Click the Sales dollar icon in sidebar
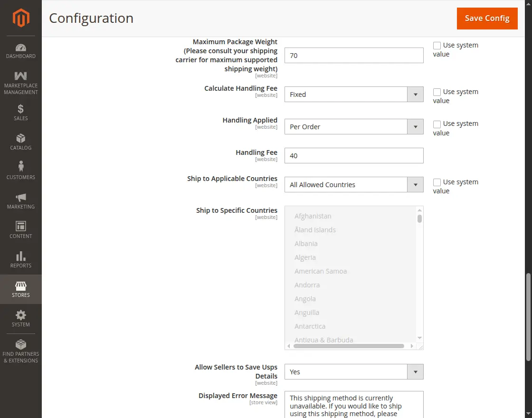This screenshot has width=532, height=418. pyautogui.click(x=20, y=108)
